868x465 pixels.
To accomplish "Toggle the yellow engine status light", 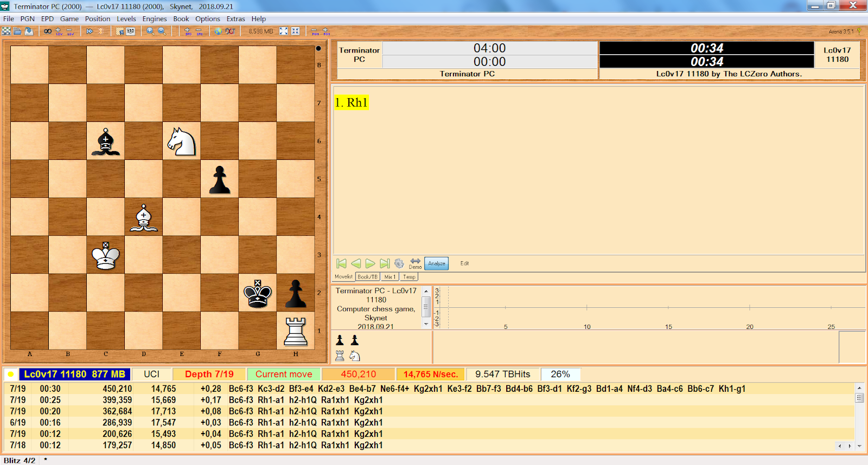I will 11,374.
